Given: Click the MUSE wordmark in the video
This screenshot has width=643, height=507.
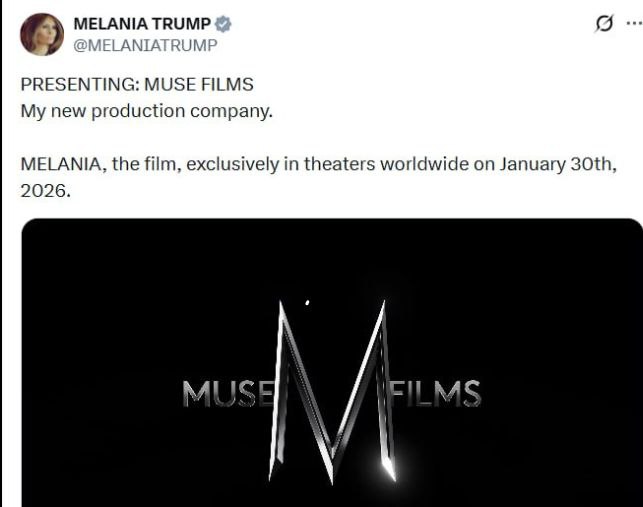Looking at the screenshot, I should pyautogui.click(x=229, y=394).
